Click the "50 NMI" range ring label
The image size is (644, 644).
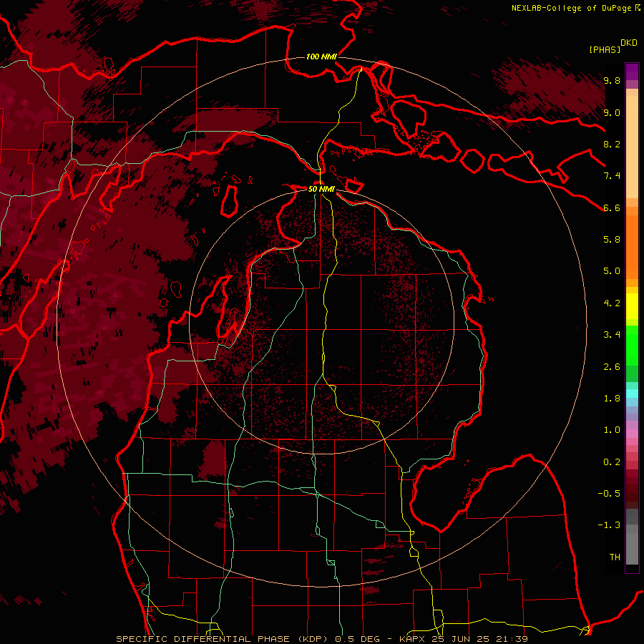[321, 189]
